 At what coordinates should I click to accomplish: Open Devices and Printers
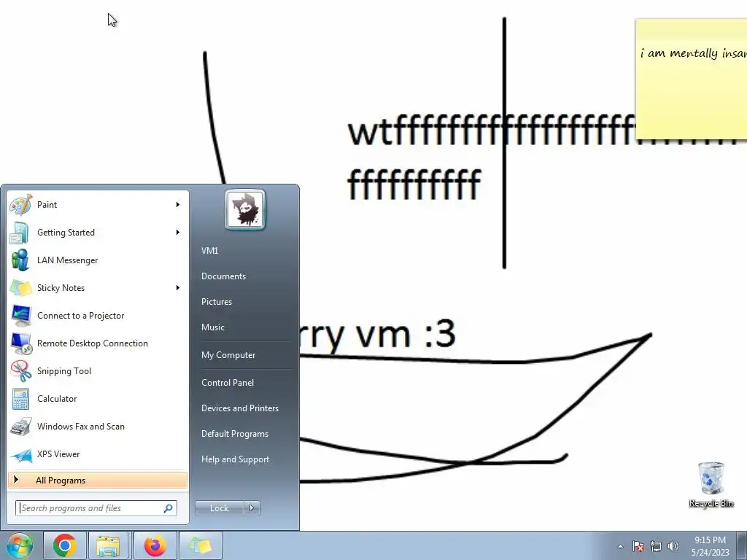tap(239, 408)
